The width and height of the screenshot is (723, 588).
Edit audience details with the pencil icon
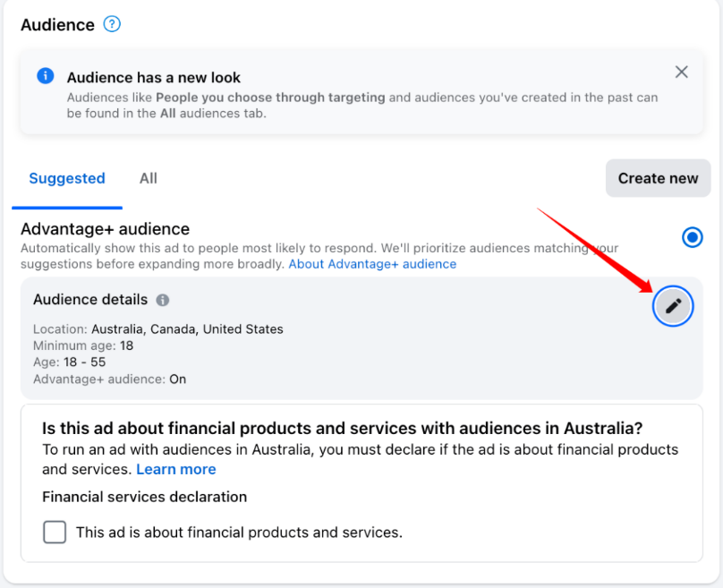pos(673,306)
